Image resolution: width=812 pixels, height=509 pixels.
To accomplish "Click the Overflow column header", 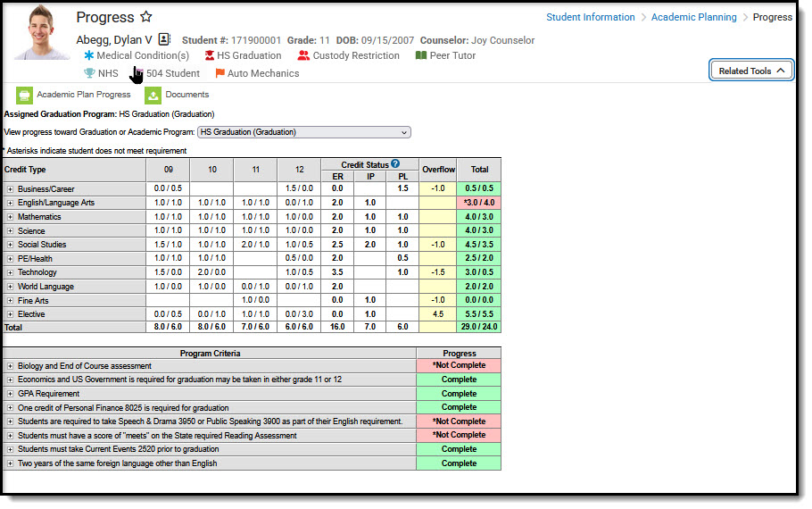I will point(438,170).
